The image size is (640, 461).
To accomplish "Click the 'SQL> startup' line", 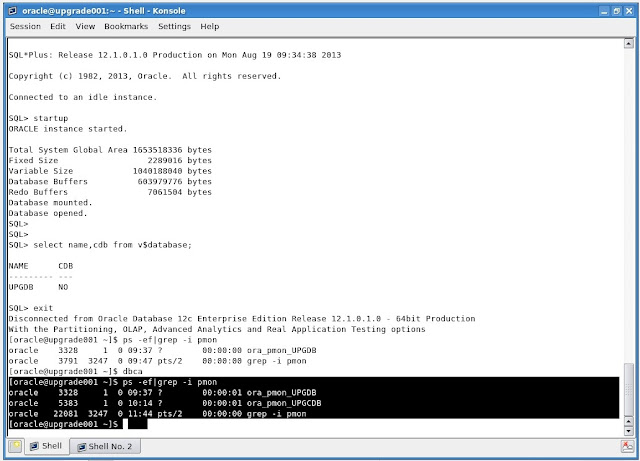I will pos(38,118).
